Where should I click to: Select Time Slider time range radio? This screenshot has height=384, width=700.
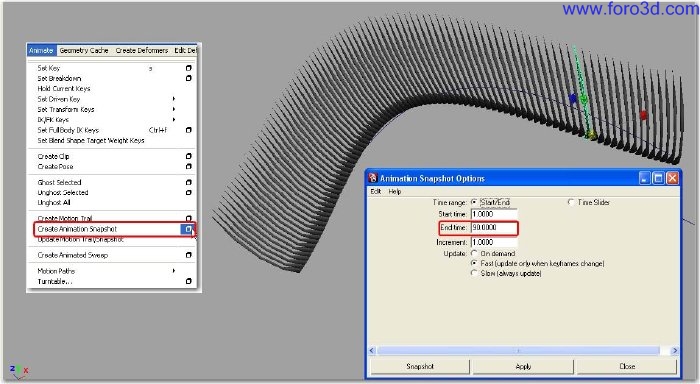click(x=571, y=202)
